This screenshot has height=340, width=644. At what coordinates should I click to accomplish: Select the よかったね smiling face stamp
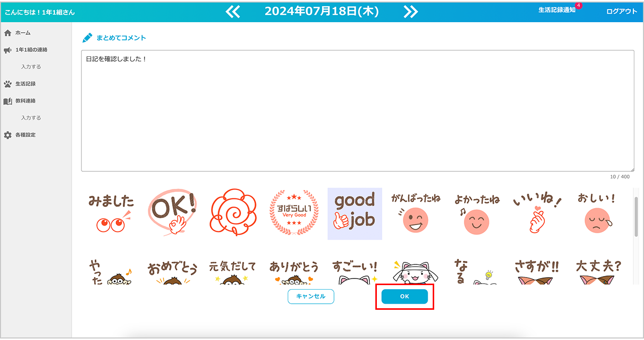click(x=476, y=214)
